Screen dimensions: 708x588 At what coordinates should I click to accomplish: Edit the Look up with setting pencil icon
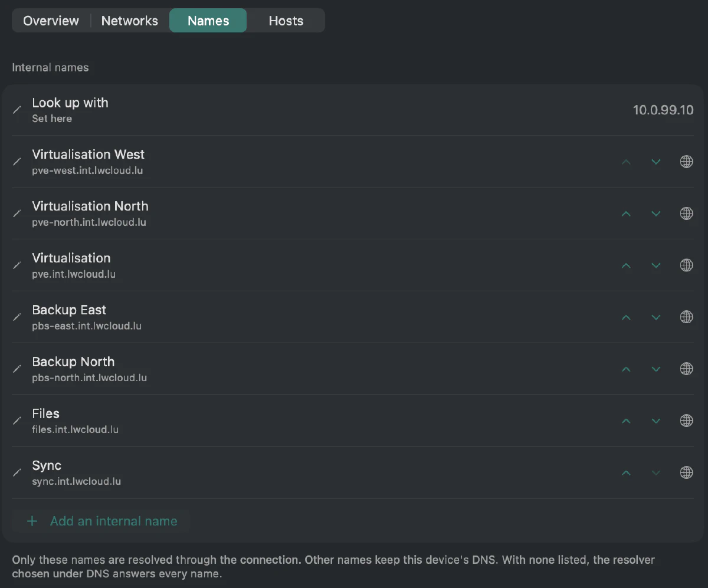[x=18, y=110]
